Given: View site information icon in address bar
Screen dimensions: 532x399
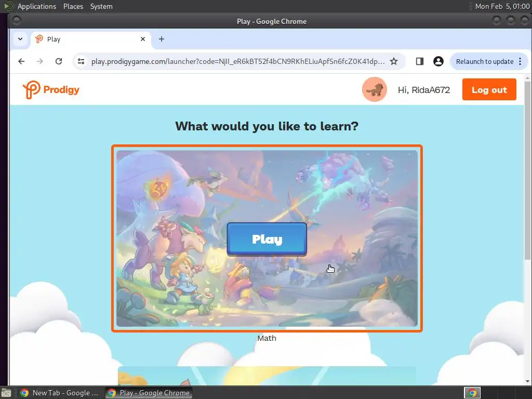Looking at the screenshot, I should pos(81,61).
